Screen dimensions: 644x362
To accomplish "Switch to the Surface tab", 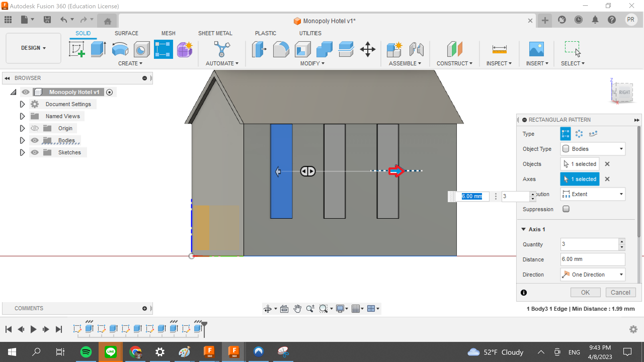I will (x=127, y=33).
